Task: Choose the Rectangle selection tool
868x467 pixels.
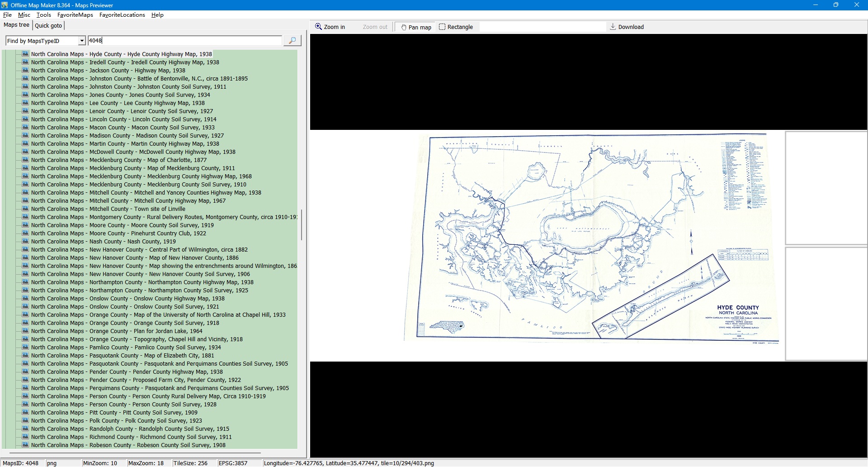Action: pyautogui.click(x=456, y=27)
